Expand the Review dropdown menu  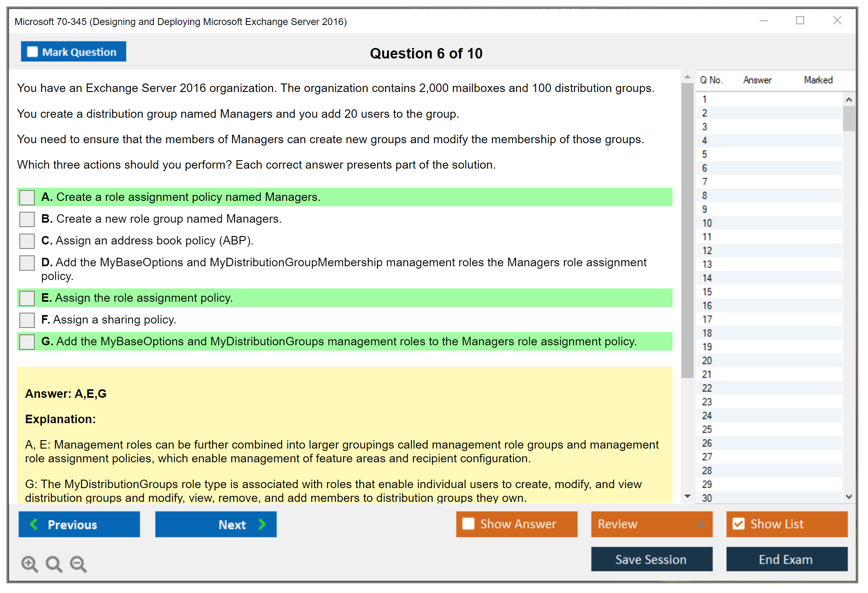(x=700, y=524)
